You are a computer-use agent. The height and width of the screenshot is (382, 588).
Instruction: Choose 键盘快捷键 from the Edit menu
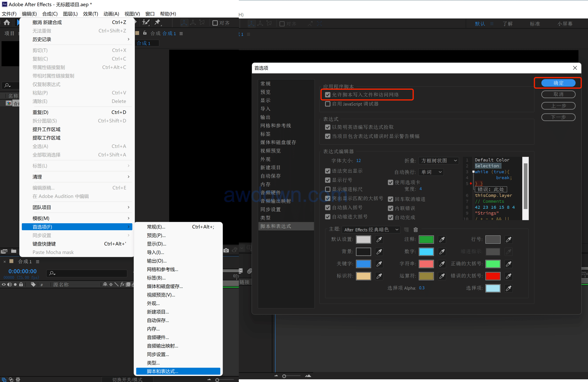44,244
